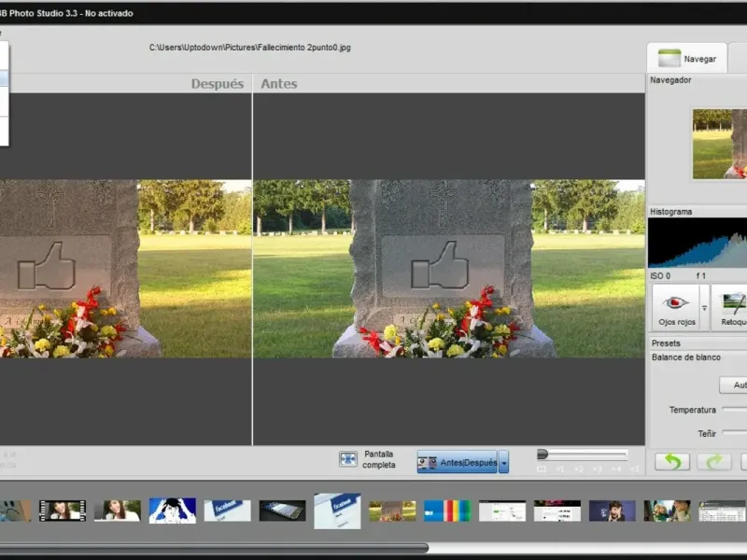Screen dimensions: 747x560
Task: Click the Ojos rojos red-eye tool
Action: 676,308
